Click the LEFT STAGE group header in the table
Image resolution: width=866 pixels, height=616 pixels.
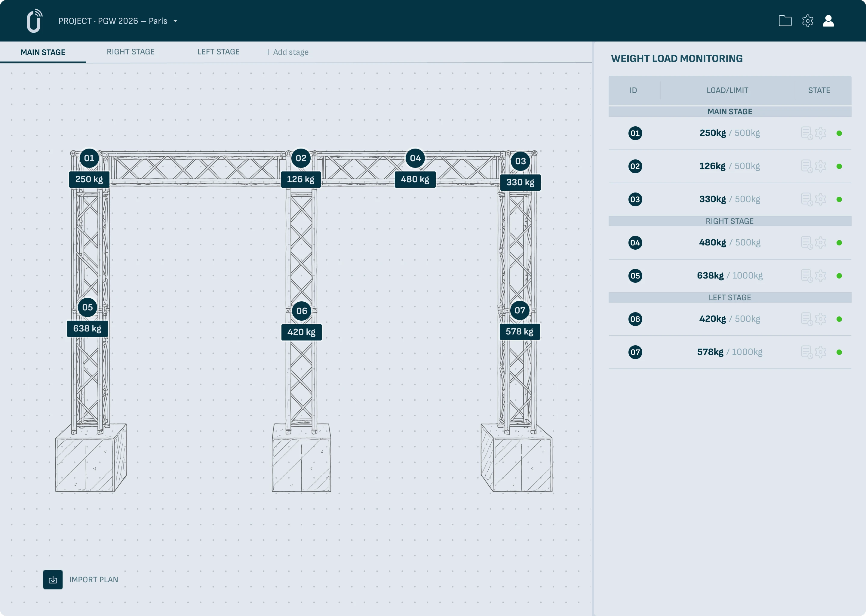point(730,297)
